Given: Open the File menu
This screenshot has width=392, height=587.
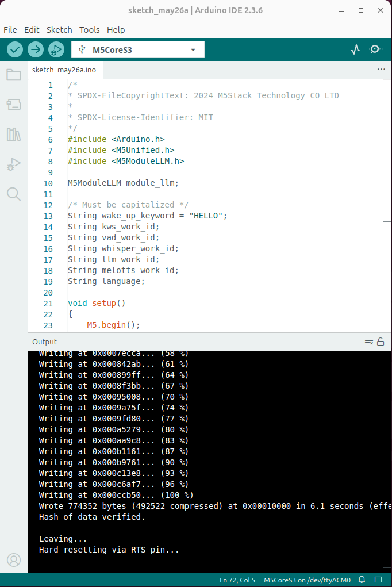Looking at the screenshot, I should 10,29.
